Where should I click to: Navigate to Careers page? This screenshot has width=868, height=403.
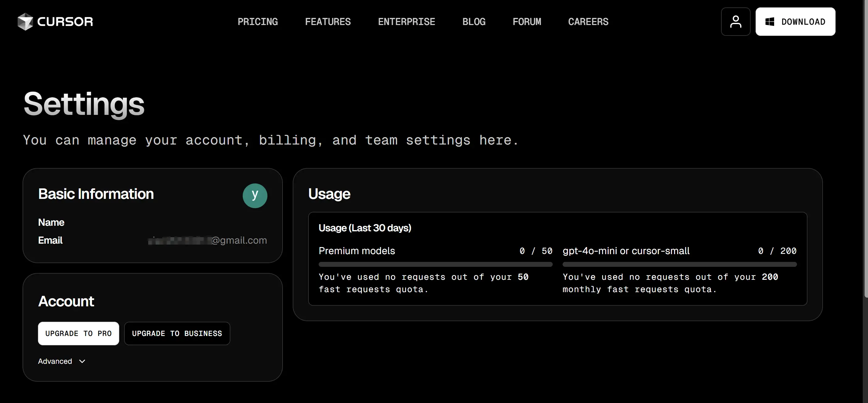tap(588, 22)
